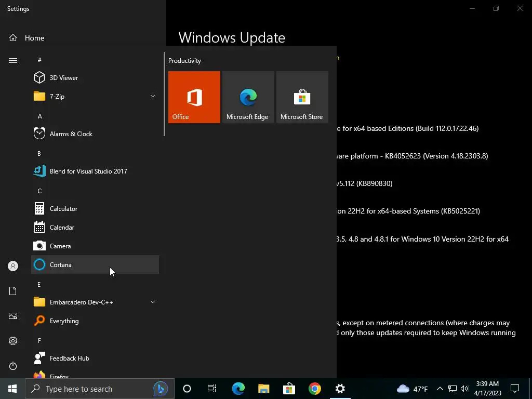Image resolution: width=532 pixels, height=399 pixels.
Task: Open Google Chrome from the taskbar
Action: (314, 389)
